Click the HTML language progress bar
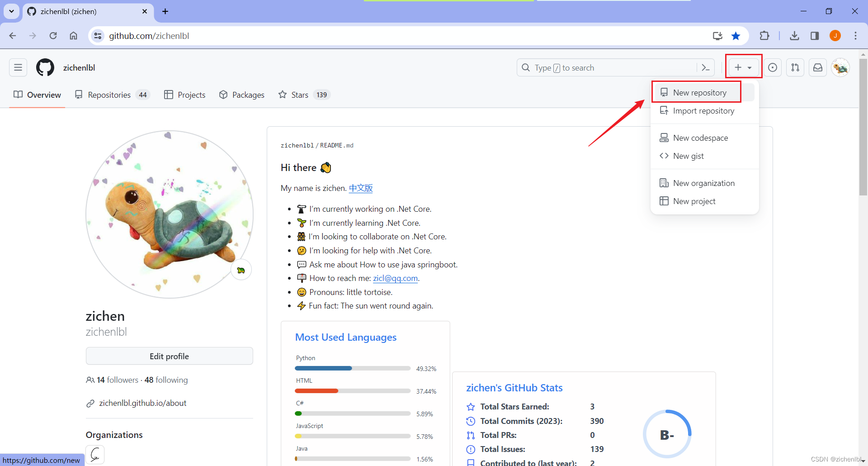 pos(353,391)
